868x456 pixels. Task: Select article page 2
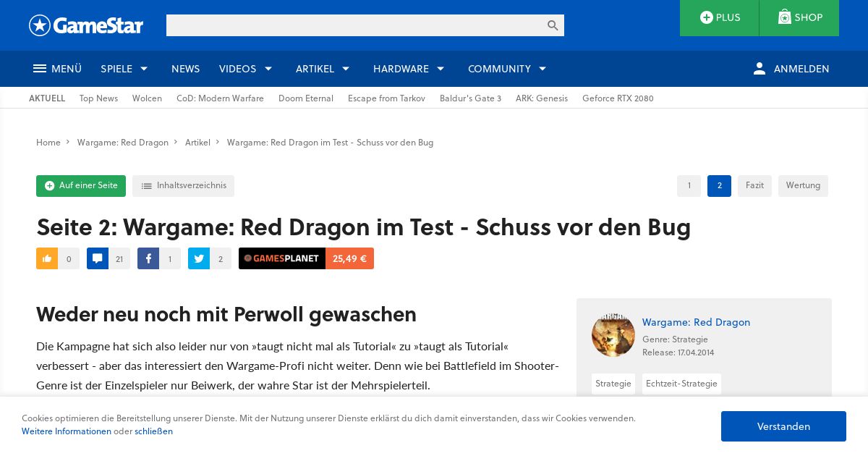pyautogui.click(x=719, y=186)
